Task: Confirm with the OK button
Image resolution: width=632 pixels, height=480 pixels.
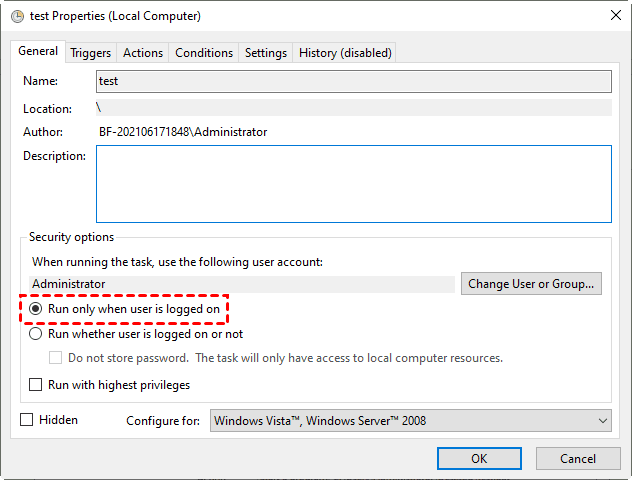Action: [479, 458]
